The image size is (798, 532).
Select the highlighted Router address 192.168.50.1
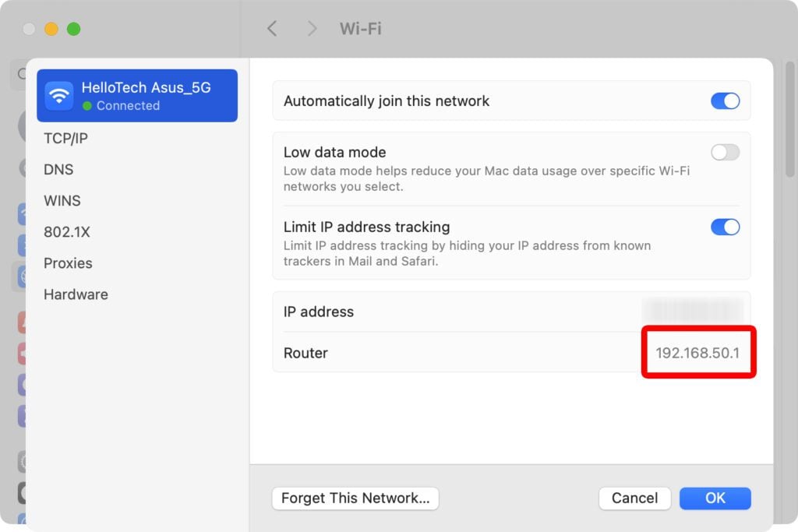click(x=697, y=352)
